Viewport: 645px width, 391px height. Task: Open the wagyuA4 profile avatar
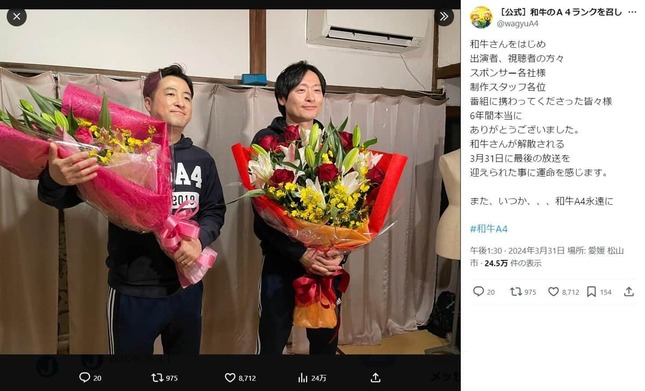click(481, 18)
